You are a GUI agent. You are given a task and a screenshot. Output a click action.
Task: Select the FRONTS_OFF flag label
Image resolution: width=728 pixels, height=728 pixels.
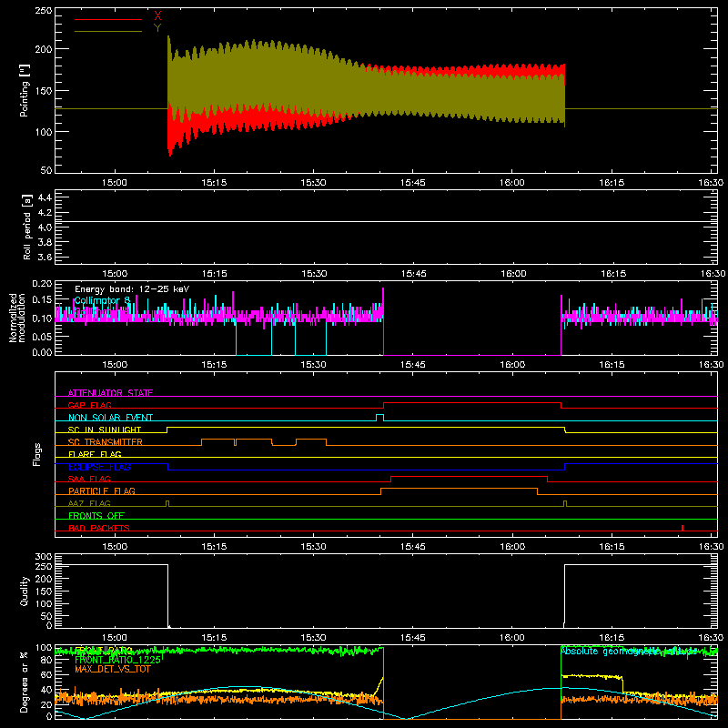[x=96, y=515]
